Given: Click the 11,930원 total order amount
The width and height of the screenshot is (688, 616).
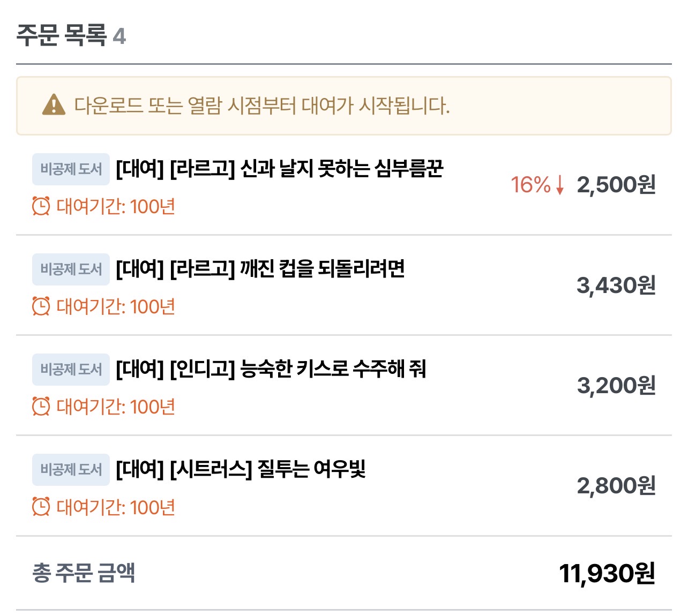Looking at the screenshot, I should (x=607, y=574).
